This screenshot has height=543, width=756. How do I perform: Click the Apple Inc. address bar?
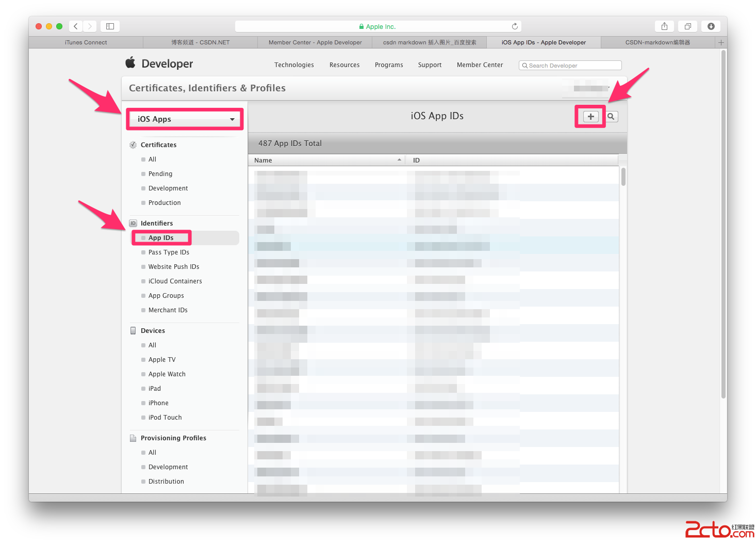[378, 26]
